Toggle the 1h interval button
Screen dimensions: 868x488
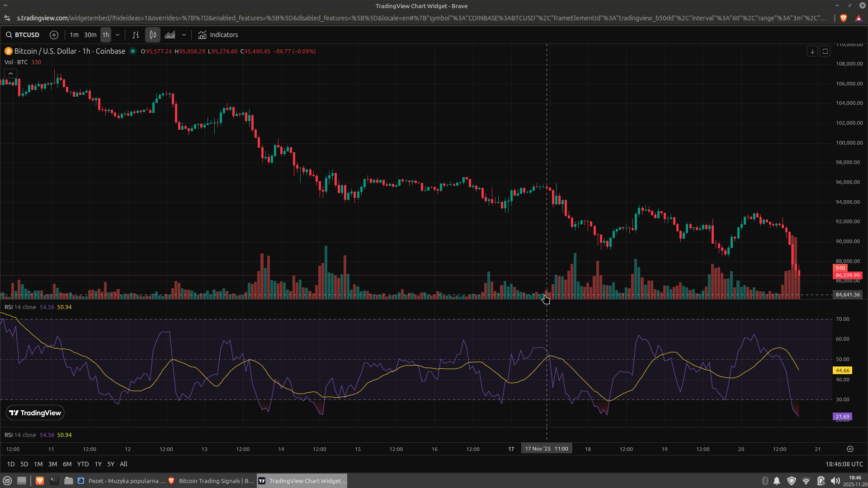106,35
